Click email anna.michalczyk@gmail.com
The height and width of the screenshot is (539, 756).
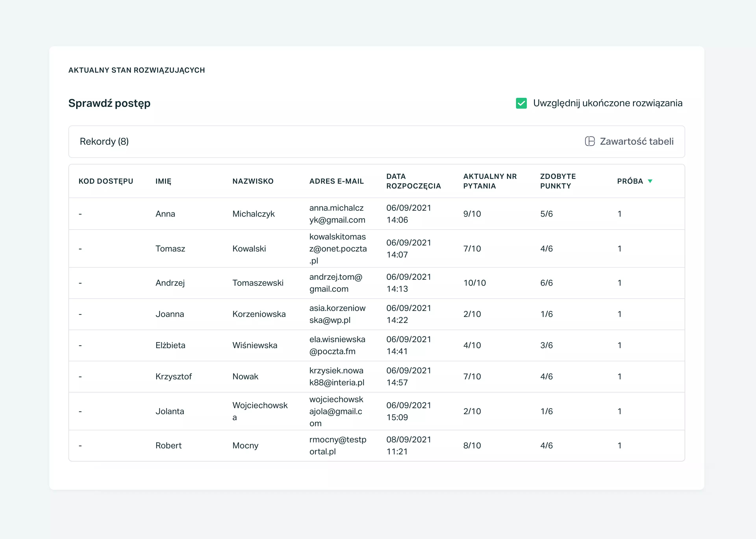(337, 214)
